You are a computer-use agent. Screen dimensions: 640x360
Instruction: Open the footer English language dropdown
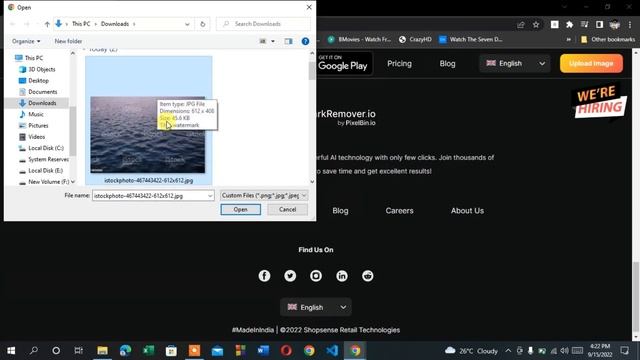[316, 307]
